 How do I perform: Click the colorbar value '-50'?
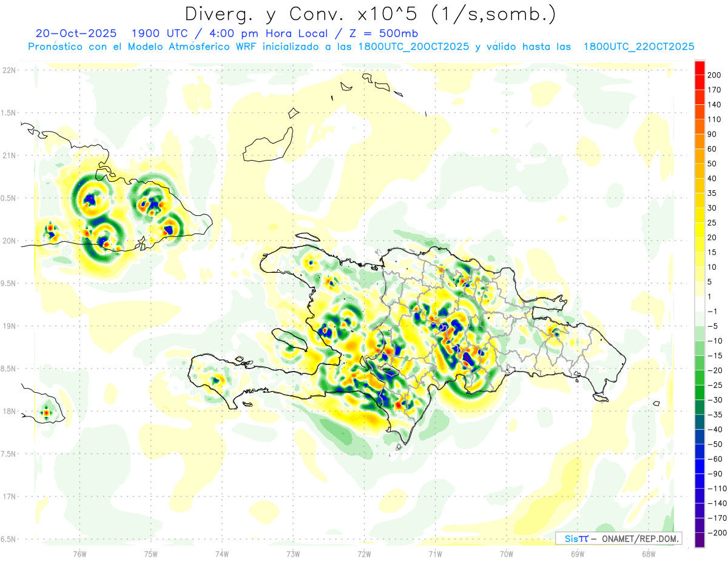tap(715, 444)
